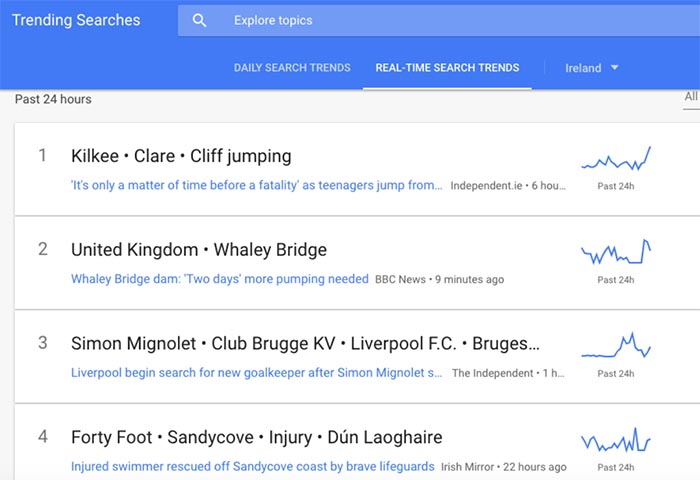Open trend 2 United Kingdom Whaley Bridge
The width and height of the screenshot is (700, 480).
point(199,250)
